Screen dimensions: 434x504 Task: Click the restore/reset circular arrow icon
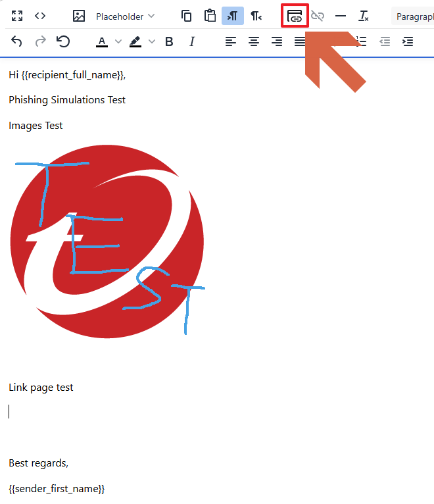[x=63, y=41]
